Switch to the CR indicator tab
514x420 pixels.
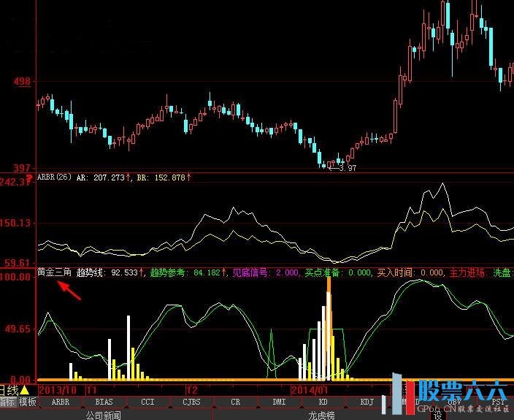235,402
